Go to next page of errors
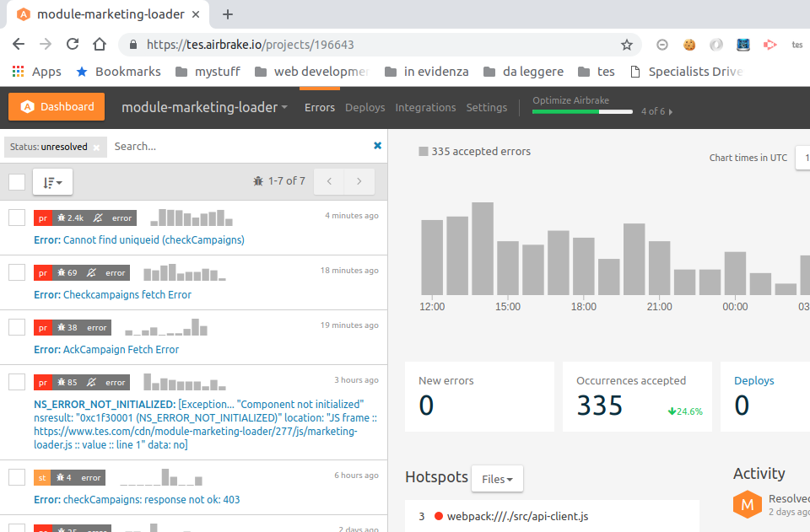The width and height of the screenshot is (810, 532). pyautogui.click(x=359, y=181)
